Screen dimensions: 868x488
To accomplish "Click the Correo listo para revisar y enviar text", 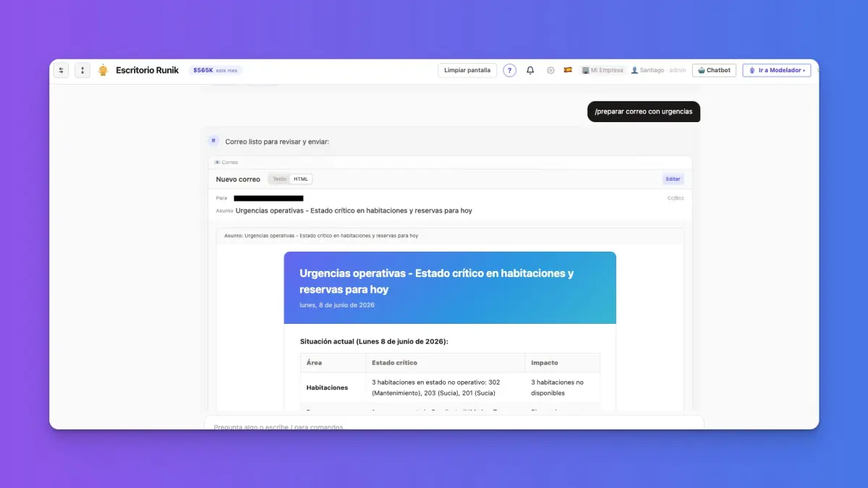I will click(x=277, y=142).
